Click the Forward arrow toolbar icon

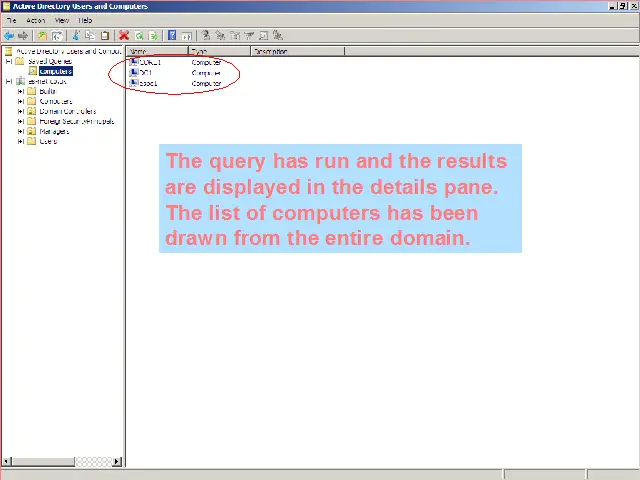(23, 36)
